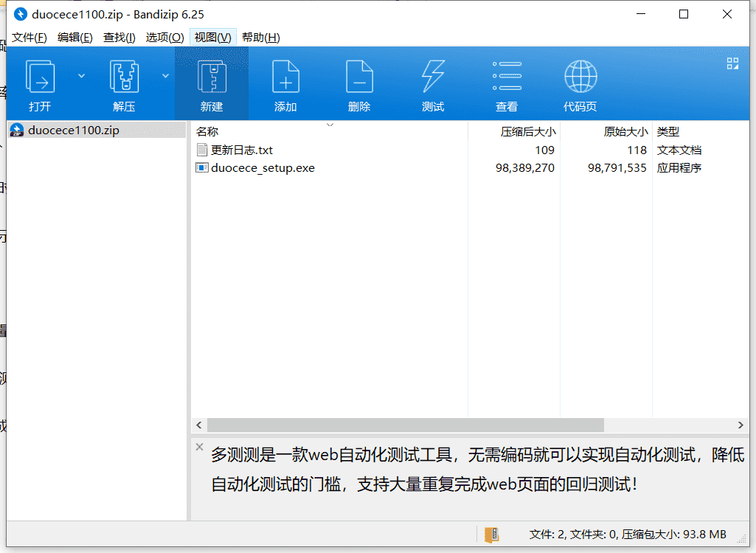Click the Add (添加) file icon
The height and width of the screenshot is (553, 756).
point(285,76)
